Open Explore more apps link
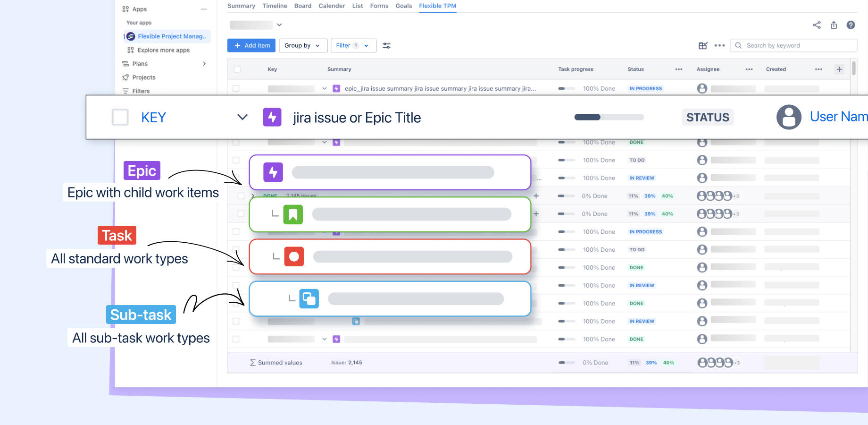The height and width of the screenshot is (425, 868). 163,50
